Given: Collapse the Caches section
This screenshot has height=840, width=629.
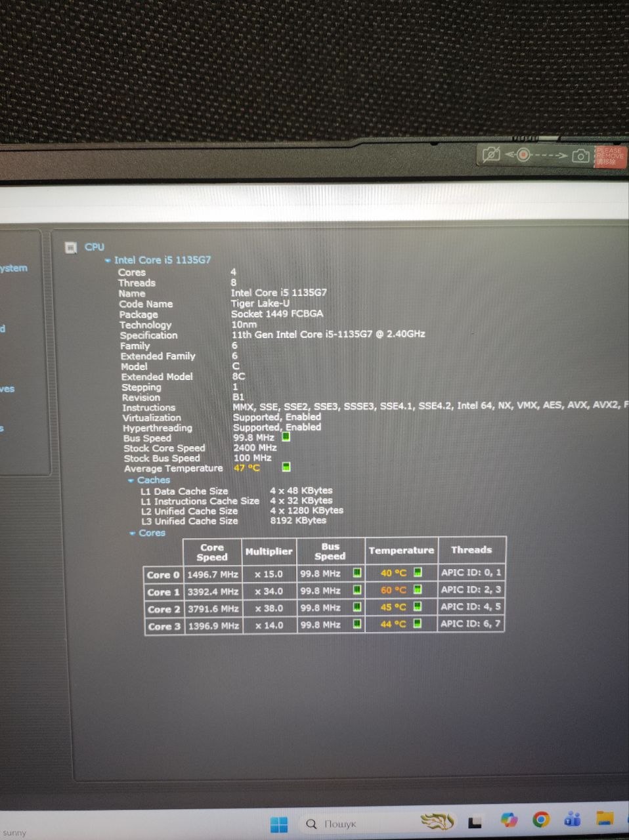Looking at the screenshot, I should tap(131, 480).
